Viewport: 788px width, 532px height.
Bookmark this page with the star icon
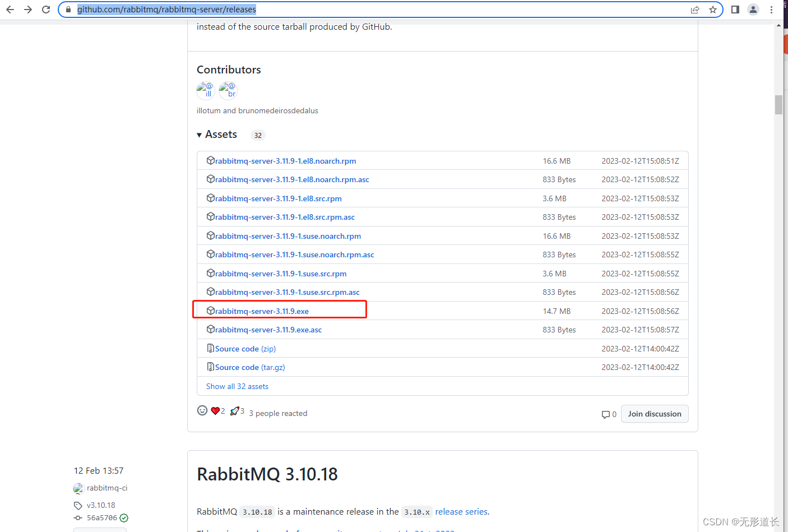713,10
